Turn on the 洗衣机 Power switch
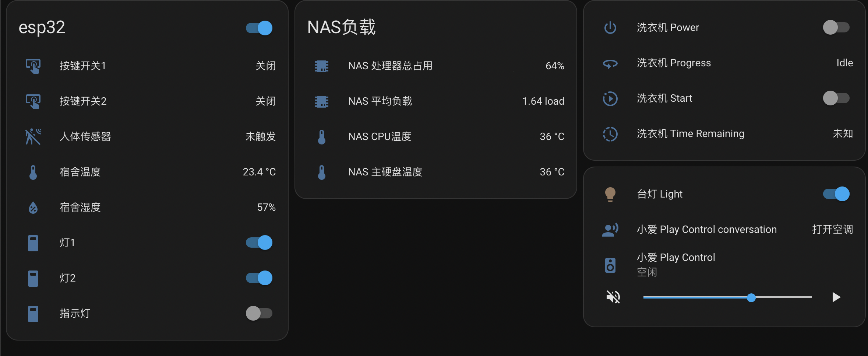Screen dimensions: 868x356 click(836, 27)
